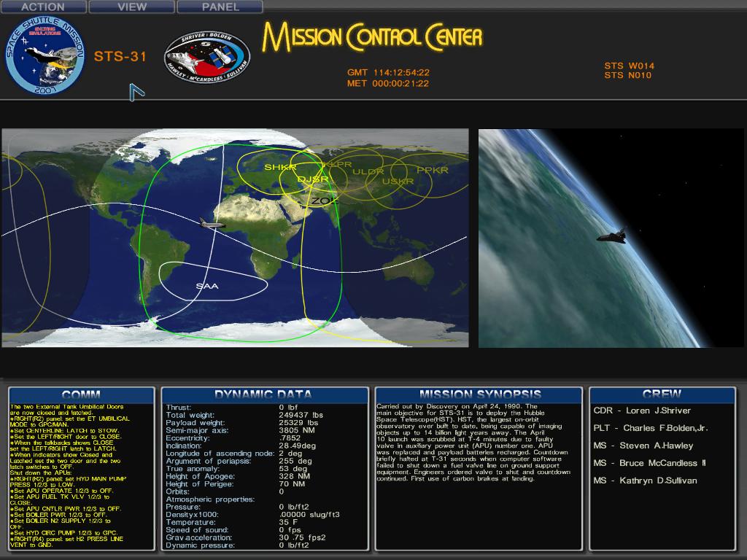Click the Height of Apogee value 328 NM
The image size is (747, 560).
[295, 476]
